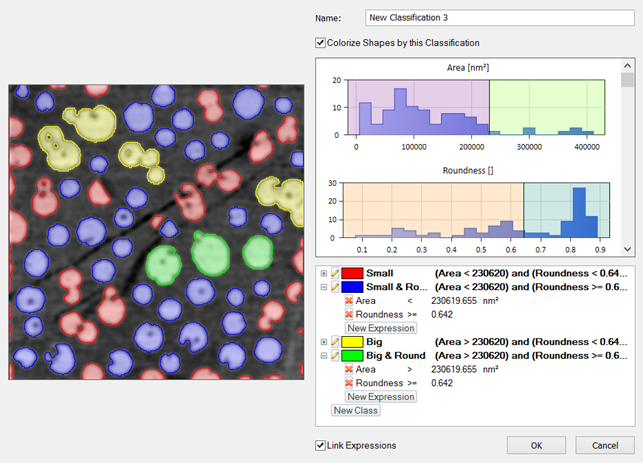Click the edit pencil for Big & Round class
Image resolution: width=643 pixels, height=463 pixels.
(x=336, y=356)
